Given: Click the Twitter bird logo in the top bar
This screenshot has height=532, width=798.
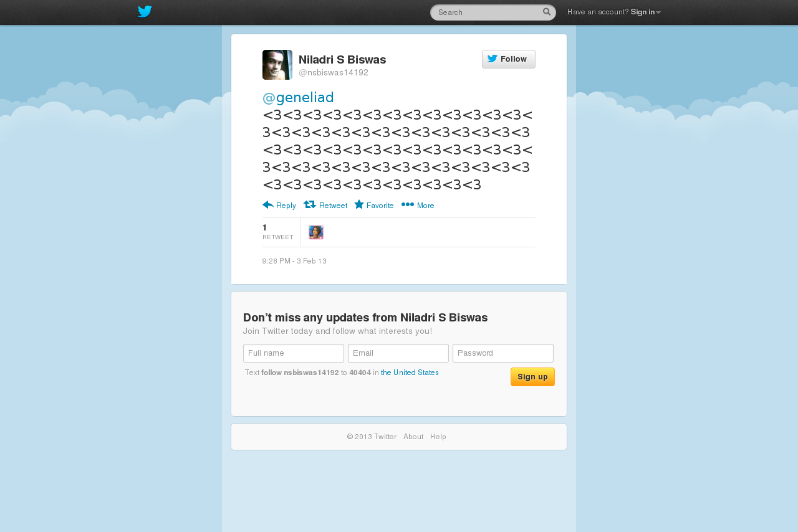Looking at the screenshot, I should pos(145,12).
